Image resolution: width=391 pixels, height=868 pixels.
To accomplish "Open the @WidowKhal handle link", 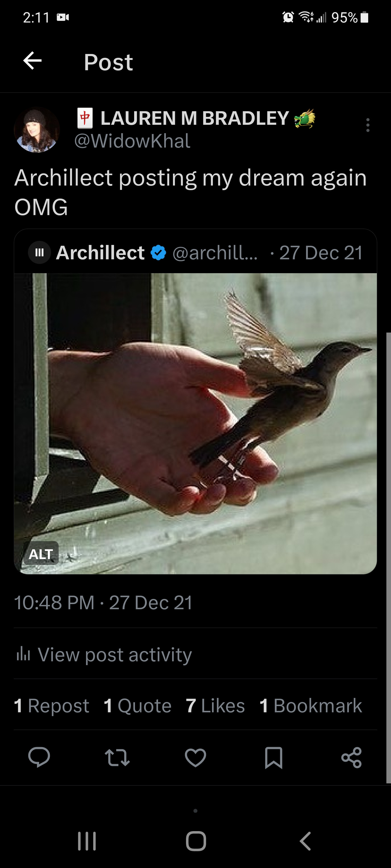I will tap(132, 141).
